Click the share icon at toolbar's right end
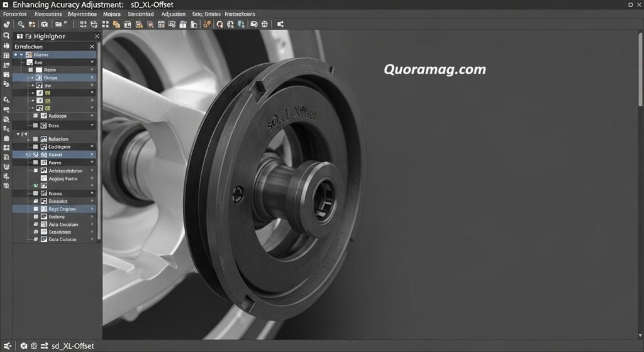Image resolution: width=644 pixels, height=352 pixels. click(x=280, y=24)
